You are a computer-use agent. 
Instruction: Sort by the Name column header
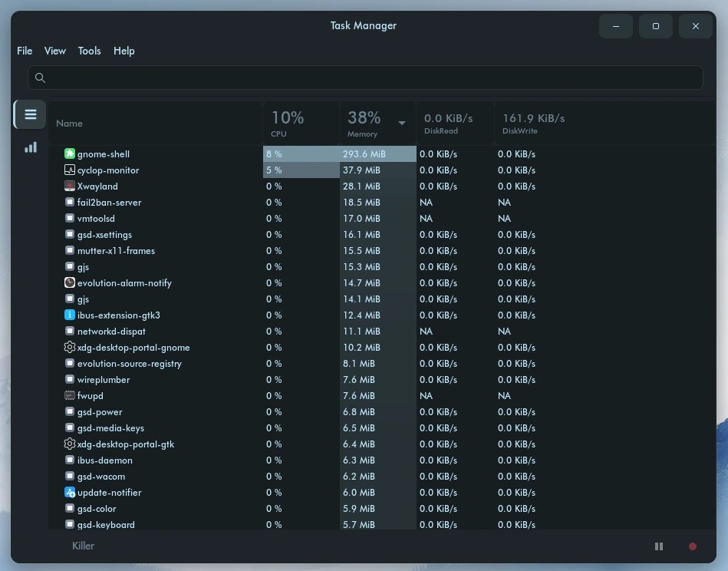(156, 123)
